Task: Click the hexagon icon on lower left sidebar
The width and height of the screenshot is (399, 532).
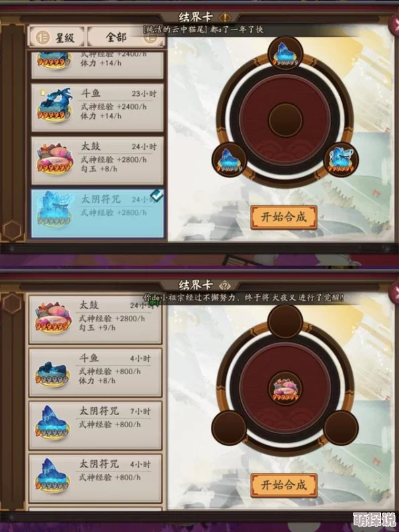Action: [13, 304]
